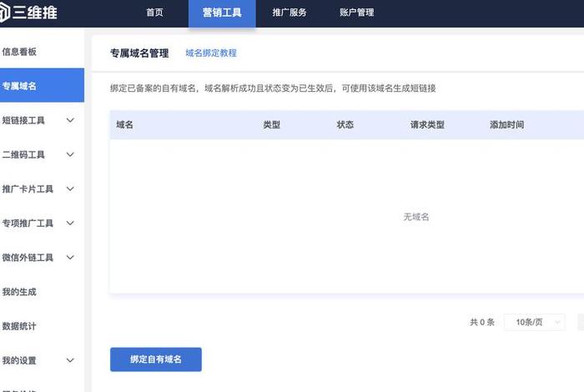Screen dimensions: 584x392
Task: Click the 无域名 empty table message
Action: (416, 217)
